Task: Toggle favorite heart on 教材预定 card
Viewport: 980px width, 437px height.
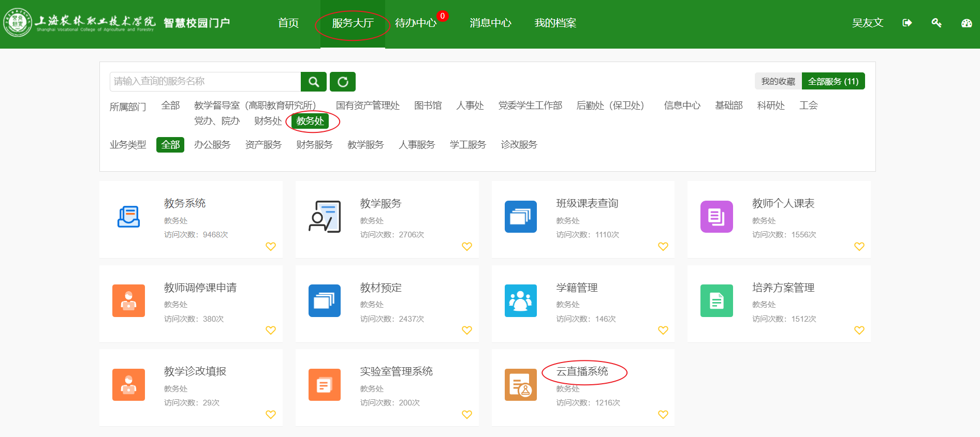Action: pos(466,330)
